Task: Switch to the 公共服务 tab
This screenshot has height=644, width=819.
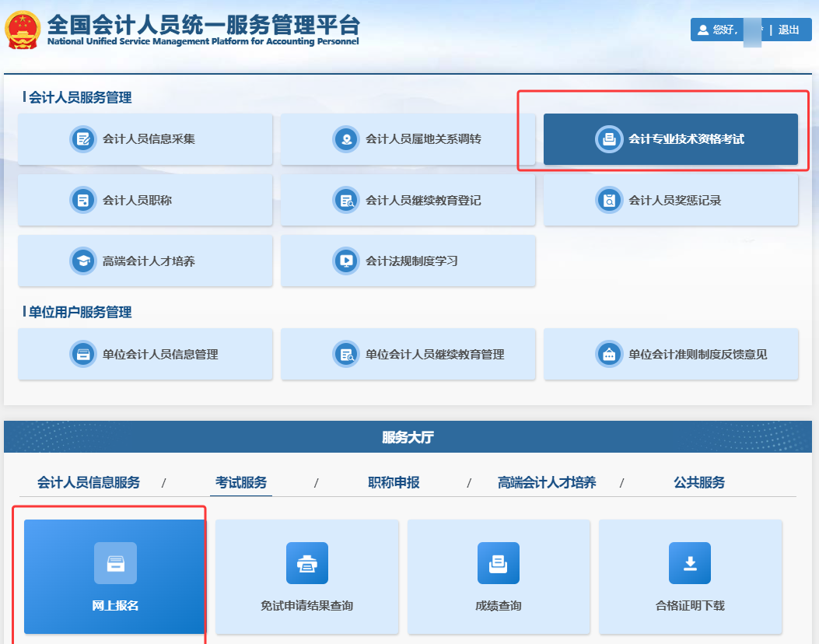Action: [698, 482]
